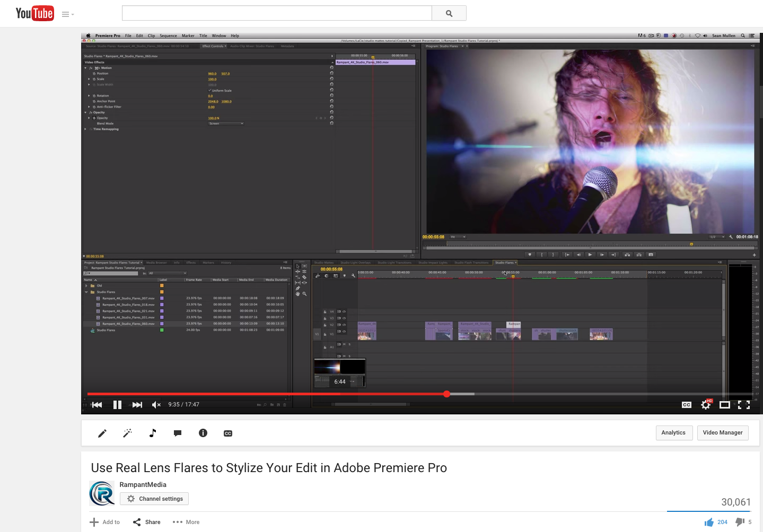
Task: Toggle V2 track output eye
Action: tap(344, 325)
